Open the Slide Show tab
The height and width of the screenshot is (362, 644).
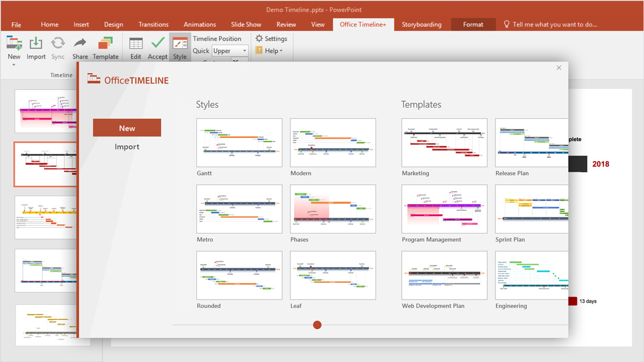pyautogui.click(x=246, y=25)
